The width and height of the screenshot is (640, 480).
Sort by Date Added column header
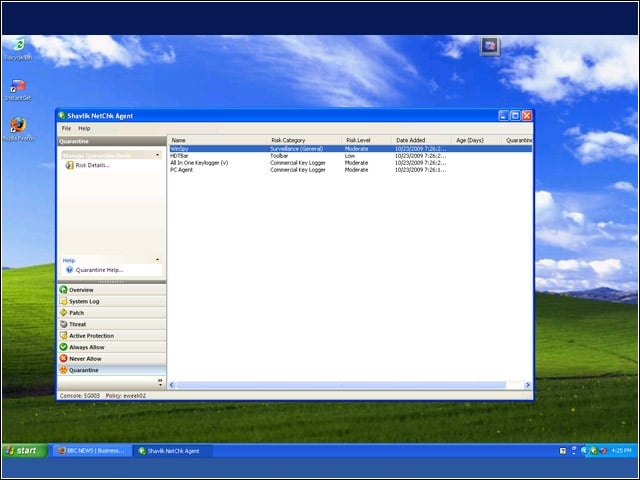(x=422, y=140)
